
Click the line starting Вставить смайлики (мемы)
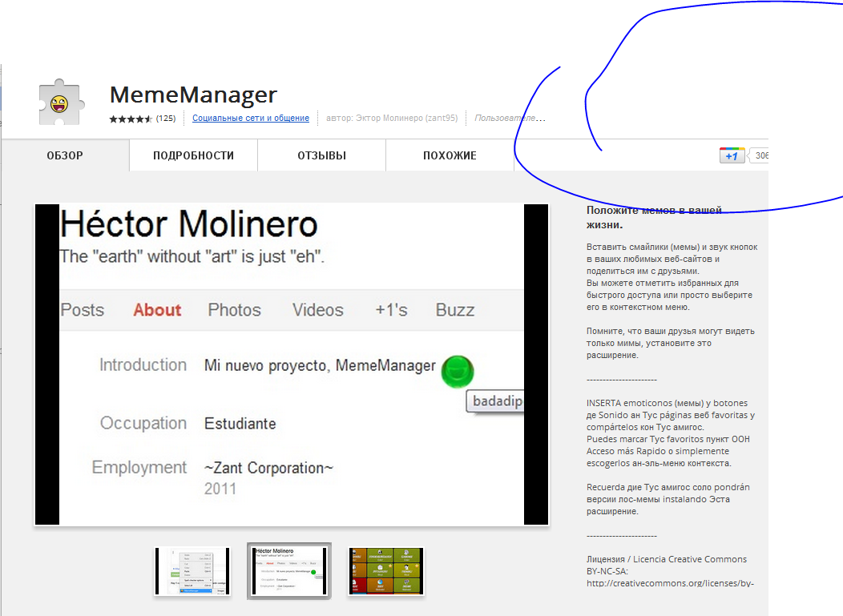coord(672,248)
